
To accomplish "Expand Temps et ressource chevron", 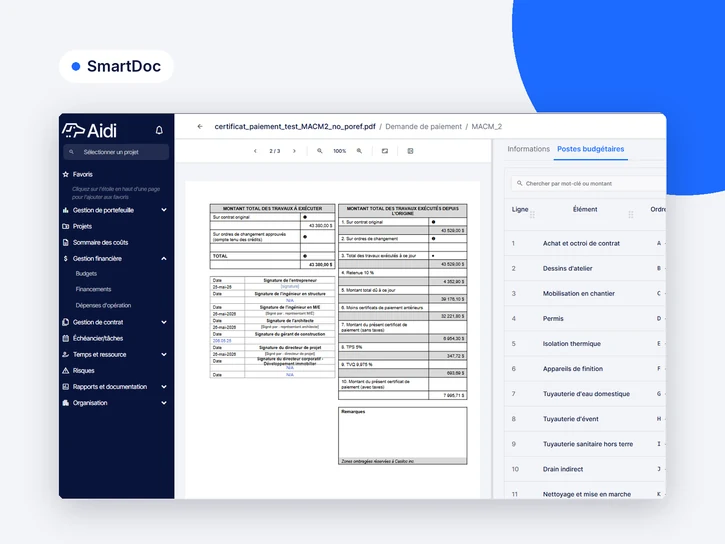I will point(164,355).
